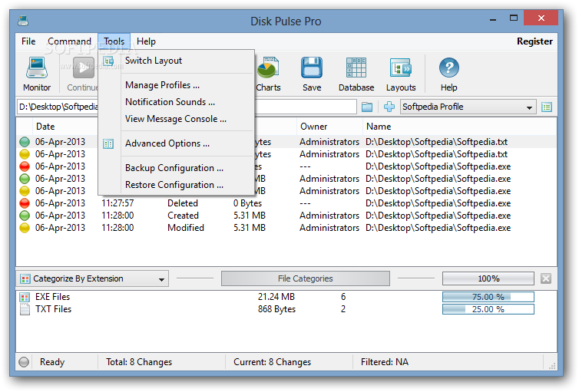This screenshot has height=392, width=579.
Task: Click Total: 8 Changes in status bar
Action: [x=139, y=363]
